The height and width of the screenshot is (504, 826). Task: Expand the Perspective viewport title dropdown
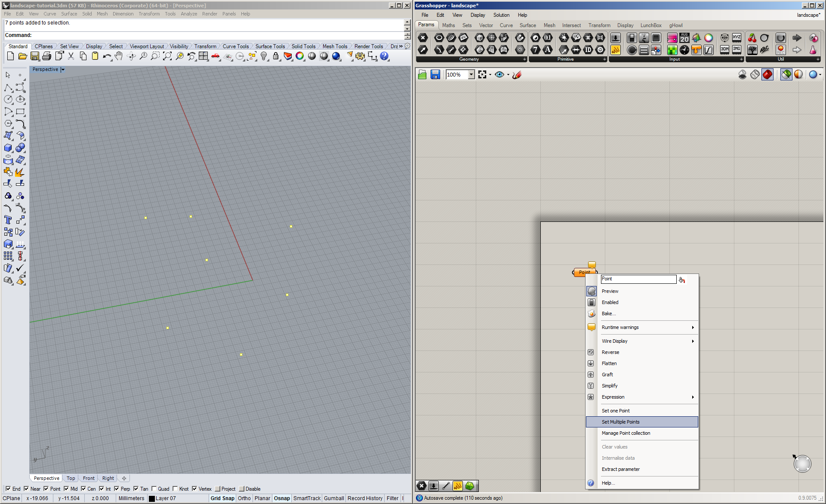tap(63, 70)
